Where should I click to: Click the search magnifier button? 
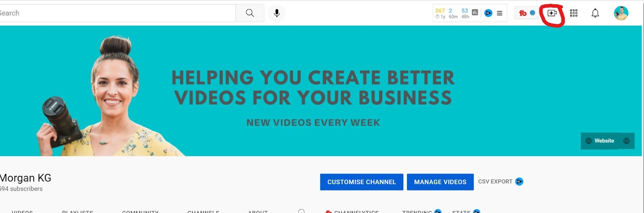coord(250,13)
